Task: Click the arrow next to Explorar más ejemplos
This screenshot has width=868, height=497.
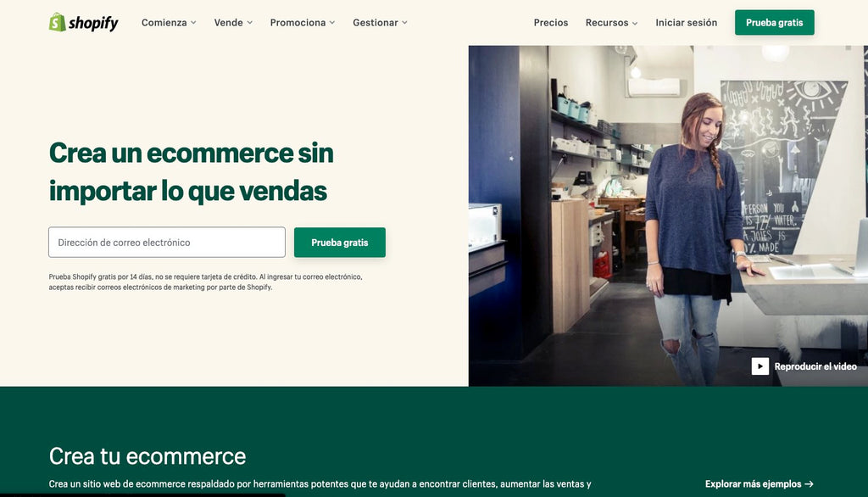Action: tap(810, 483)
